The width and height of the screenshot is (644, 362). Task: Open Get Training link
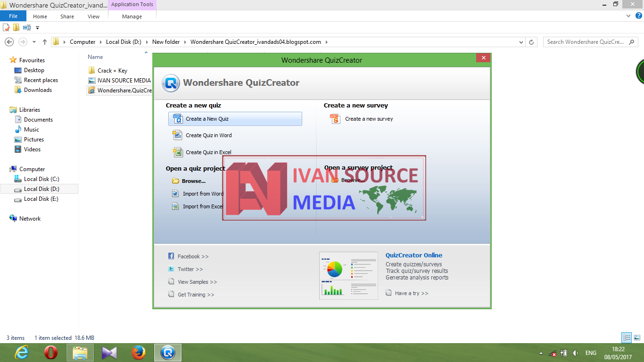coord(196,295)
